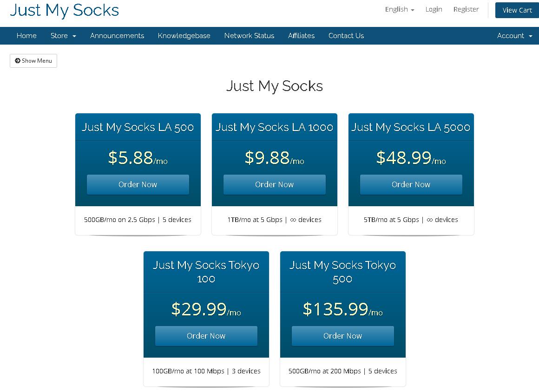This screenshot has height=392, width=539.
Task: Click '500GB/mo on 2.5 Gbps | 5 devices' text
Action: click(x=138, y=220)
